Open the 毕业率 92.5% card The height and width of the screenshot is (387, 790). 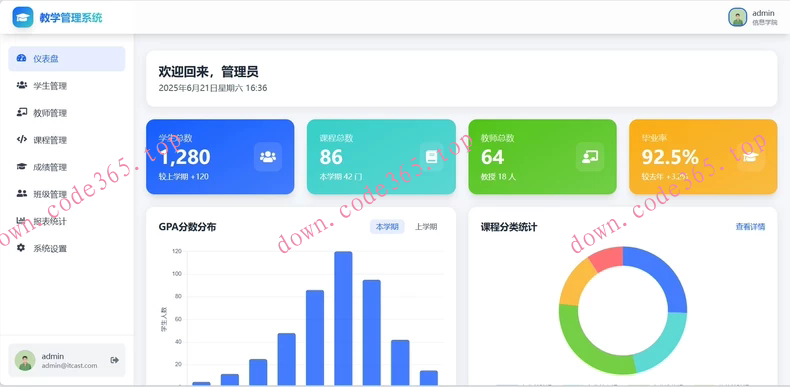pos(703,157)
